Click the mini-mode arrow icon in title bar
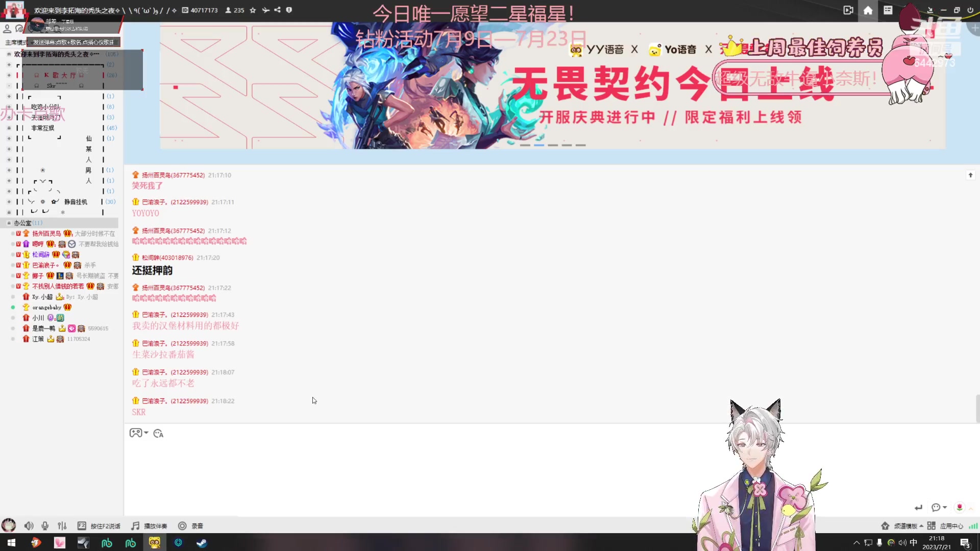980x551 pixels. point(930,10)
